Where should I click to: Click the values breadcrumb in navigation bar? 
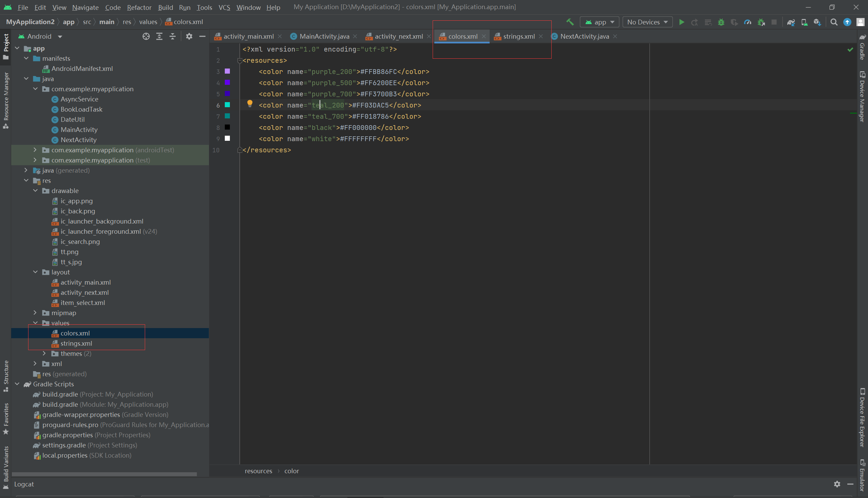point(148,22)
